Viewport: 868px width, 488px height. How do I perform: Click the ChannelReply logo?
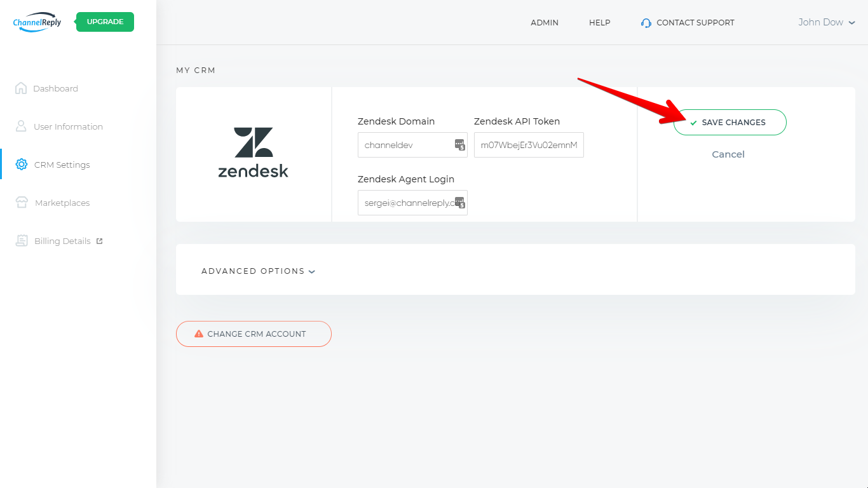(x=37, y=22)
